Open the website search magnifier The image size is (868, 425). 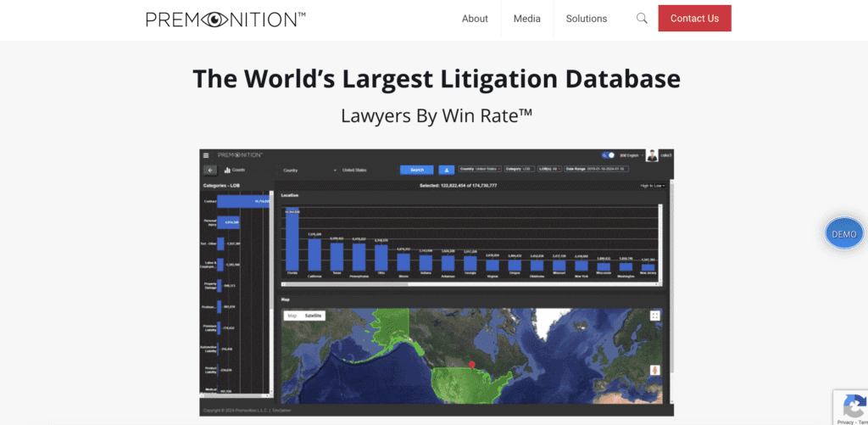point(642,19)
